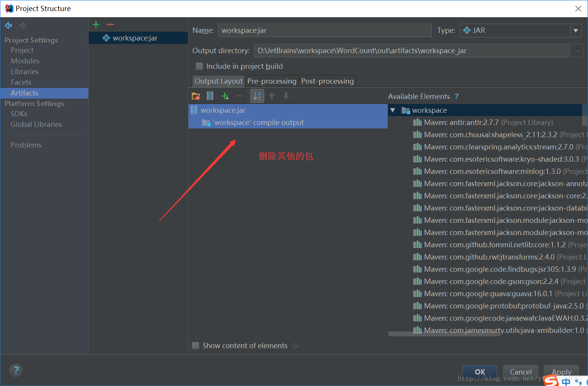Open SDKs under Platform Settings

pyautogui.click(x=19, y=114)
